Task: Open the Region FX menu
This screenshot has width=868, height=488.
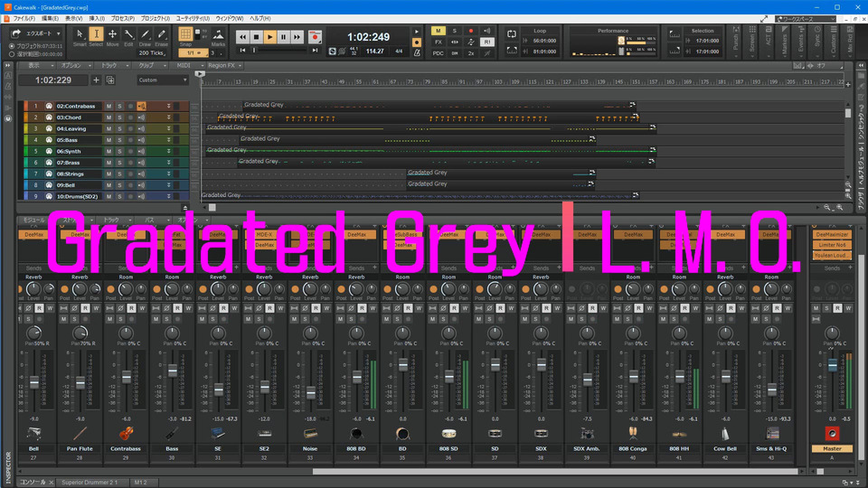Action: (x=224, y=65)
